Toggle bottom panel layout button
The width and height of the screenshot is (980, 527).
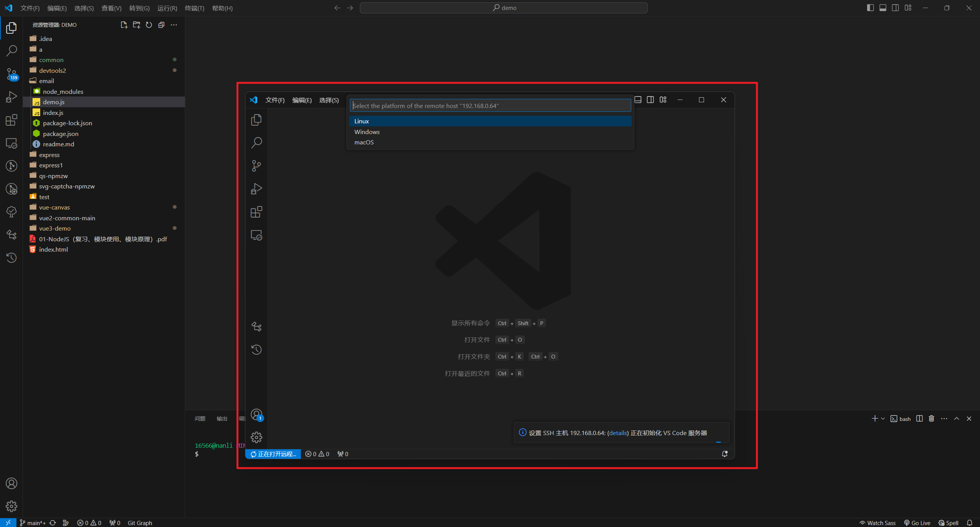coord(883,8)
